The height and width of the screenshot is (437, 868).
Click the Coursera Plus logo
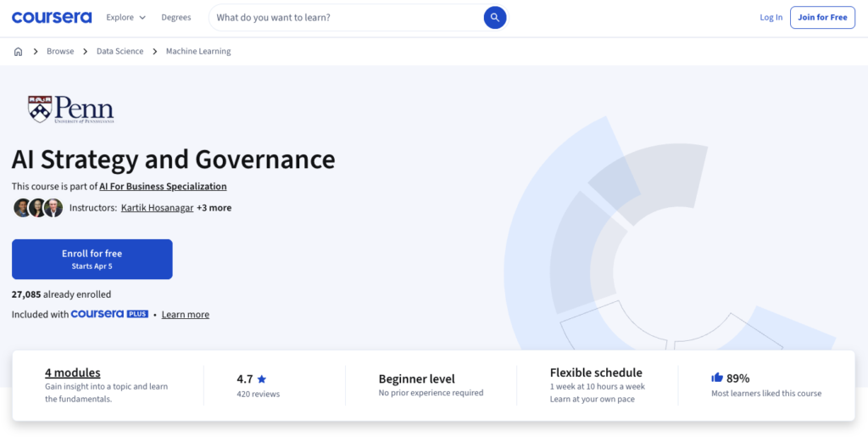[x=109, y=314]
